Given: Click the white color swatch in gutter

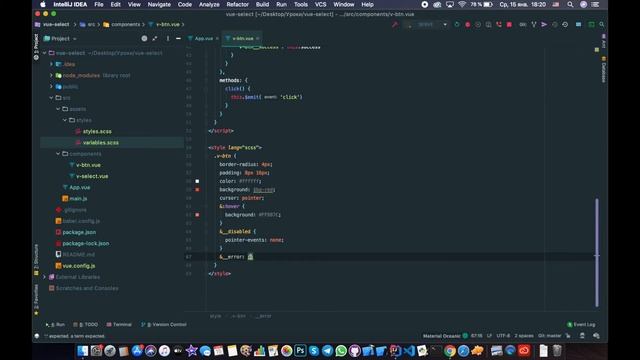Looking at the screenshot, I should point(197,181).
